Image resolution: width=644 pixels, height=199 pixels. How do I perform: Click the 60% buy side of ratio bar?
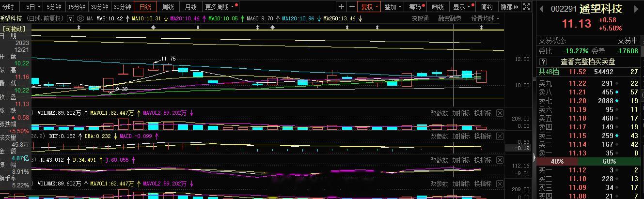(609, 161)
